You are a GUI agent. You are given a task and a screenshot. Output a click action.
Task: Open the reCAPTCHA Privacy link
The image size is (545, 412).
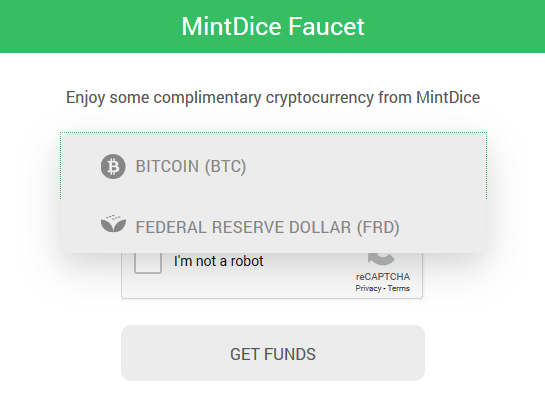368,288
